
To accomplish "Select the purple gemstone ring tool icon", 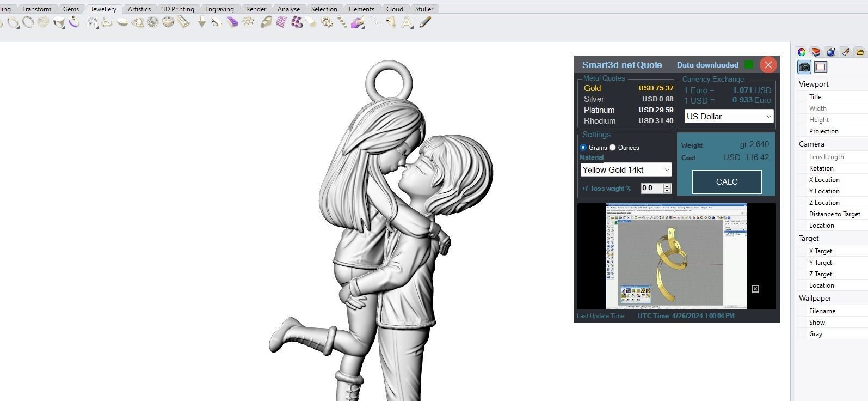I will pos(74,22).
